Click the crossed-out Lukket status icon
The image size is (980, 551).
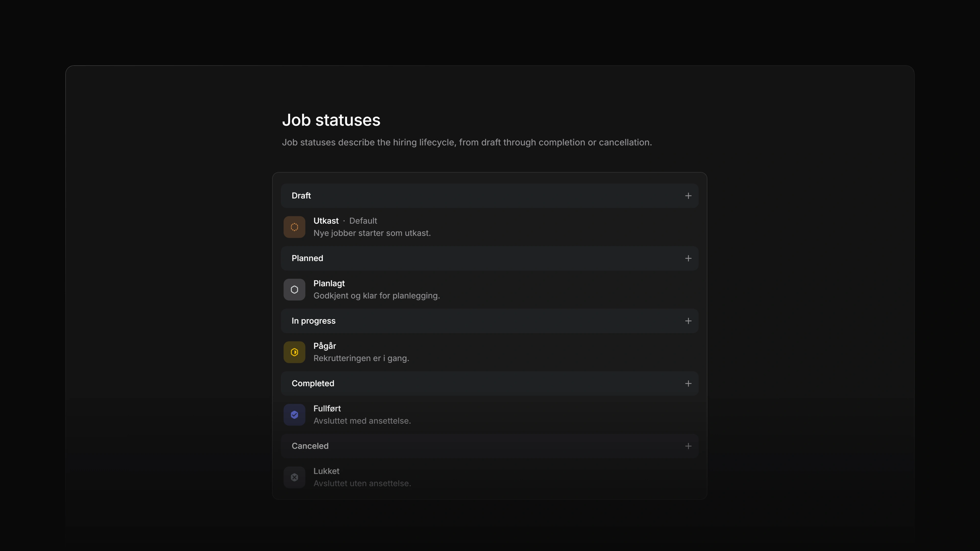click(294, 477)
